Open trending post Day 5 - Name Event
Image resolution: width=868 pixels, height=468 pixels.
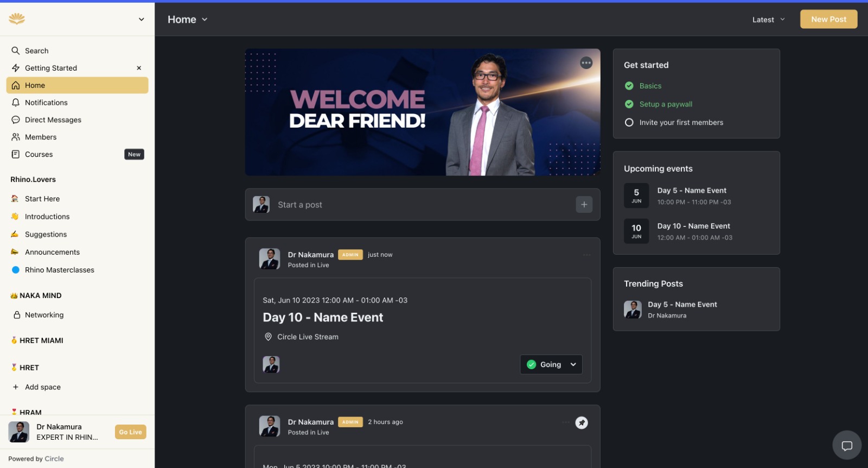pos(682,305)
